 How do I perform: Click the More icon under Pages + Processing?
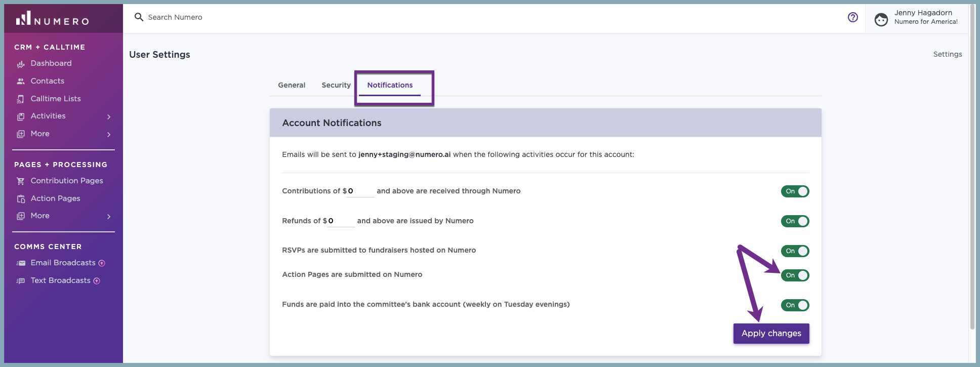[x=21, y=216]
